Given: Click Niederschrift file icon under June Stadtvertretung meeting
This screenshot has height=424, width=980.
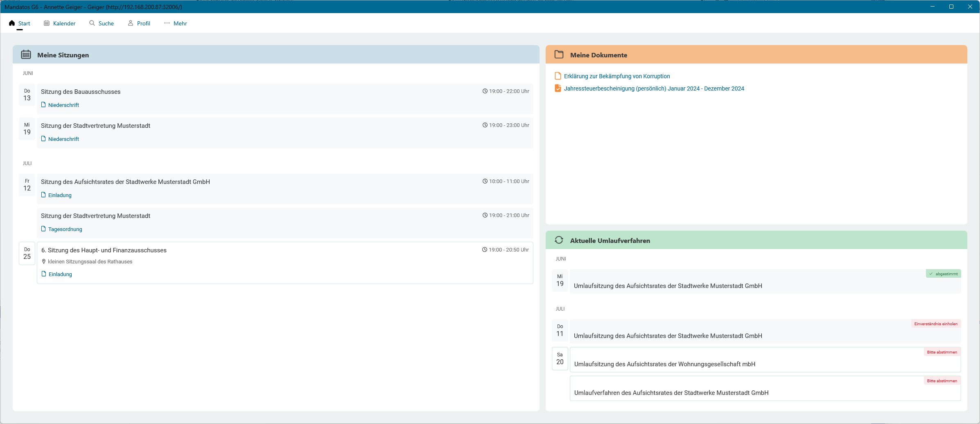Looking at the screenshot, I should (43, 139).
